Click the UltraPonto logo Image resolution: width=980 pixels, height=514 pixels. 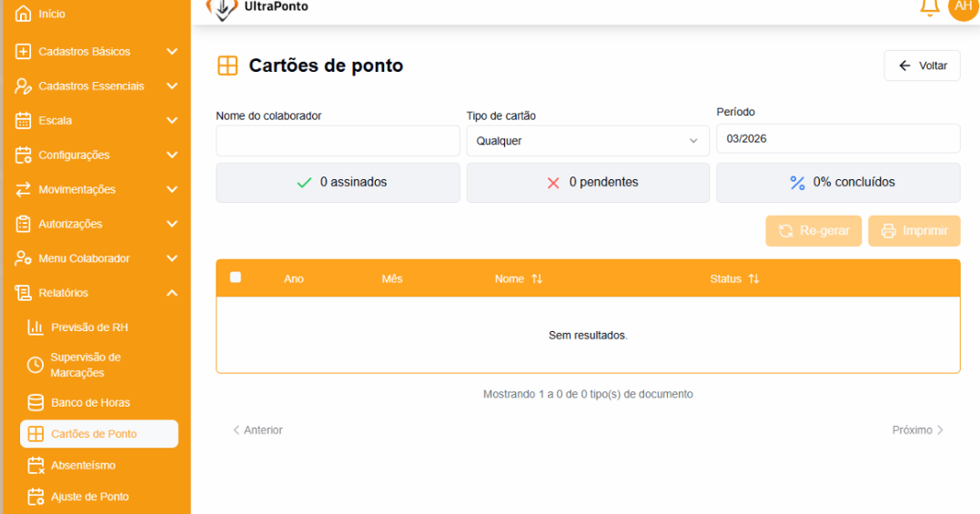pyautogui.click(x=257, y=8)
